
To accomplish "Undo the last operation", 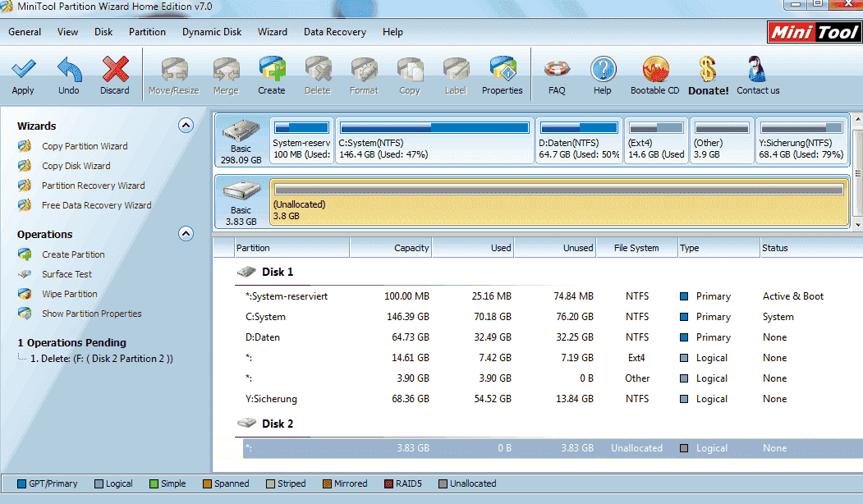I will point(69,69).
